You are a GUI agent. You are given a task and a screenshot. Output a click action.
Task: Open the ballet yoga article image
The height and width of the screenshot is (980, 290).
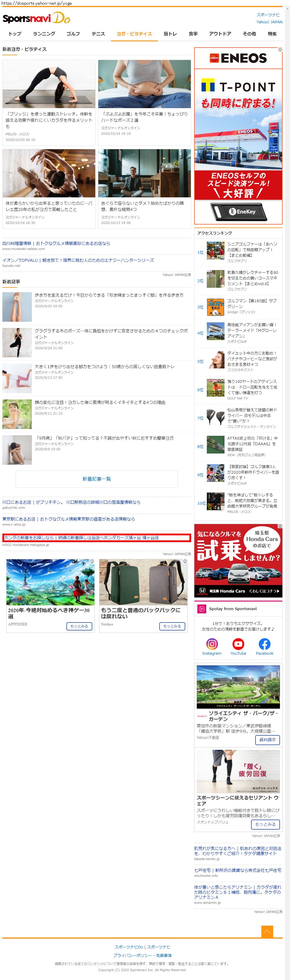(49, 173)
